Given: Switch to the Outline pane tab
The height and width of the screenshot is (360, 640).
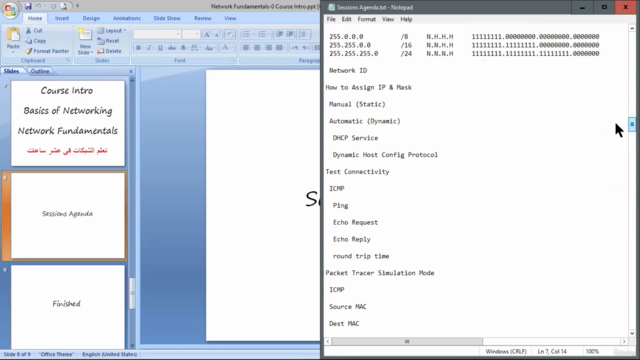Looking at the screenshot, I should coord(40,71).
